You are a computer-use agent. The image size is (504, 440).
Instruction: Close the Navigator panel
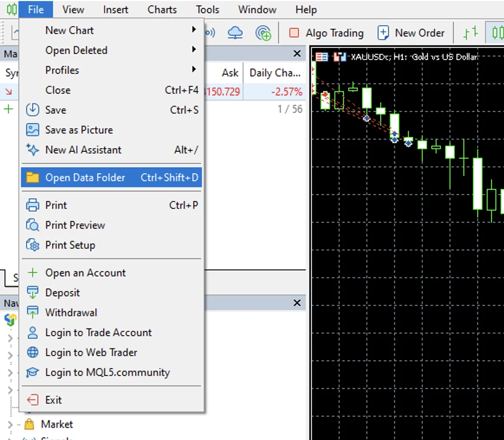click(297, 303)
